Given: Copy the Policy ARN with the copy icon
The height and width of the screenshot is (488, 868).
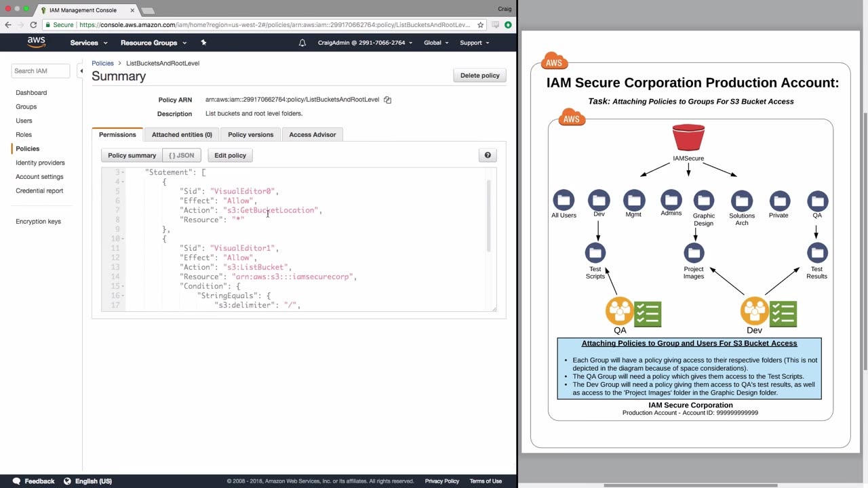Looking at the screenshot, I should click(387, 100).
